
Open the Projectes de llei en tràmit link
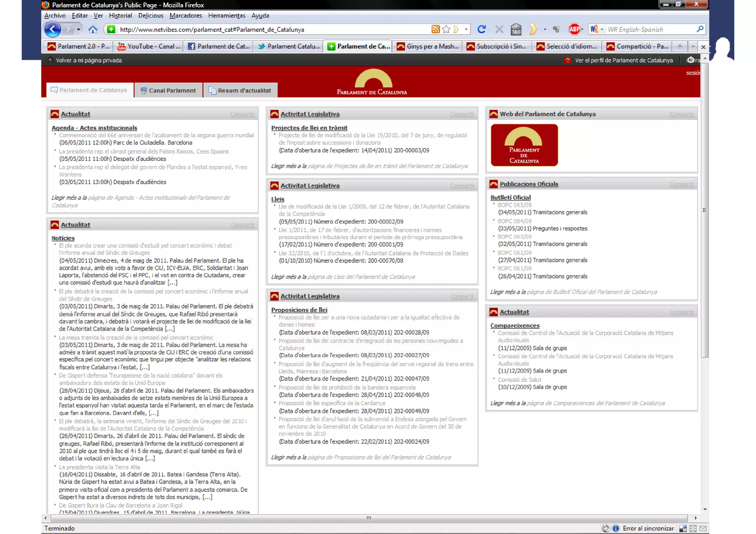tap(309, 128)
